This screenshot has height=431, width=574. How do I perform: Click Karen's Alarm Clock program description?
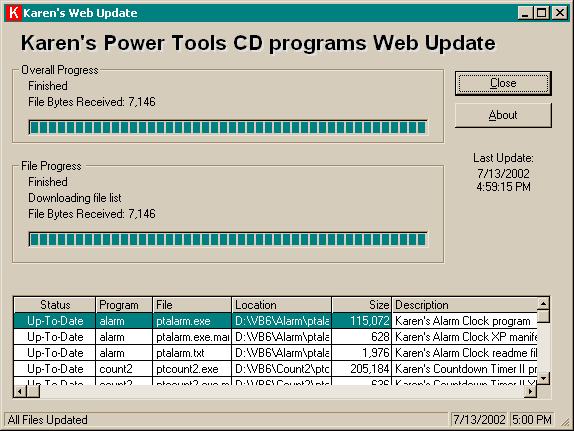coord(465,321)
